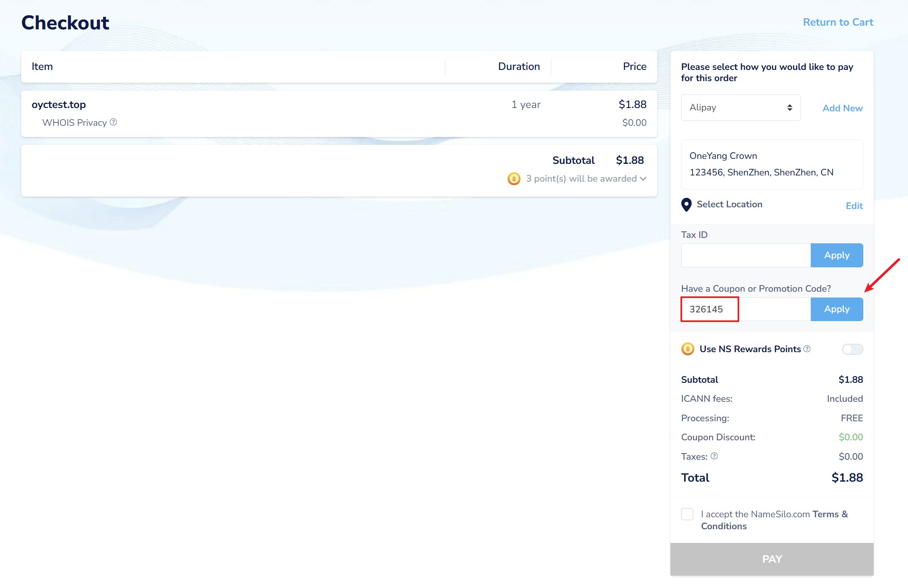The image size is (908, 588).
Task: Apply the coupon code 326145
Action: (x=836, y=309)
